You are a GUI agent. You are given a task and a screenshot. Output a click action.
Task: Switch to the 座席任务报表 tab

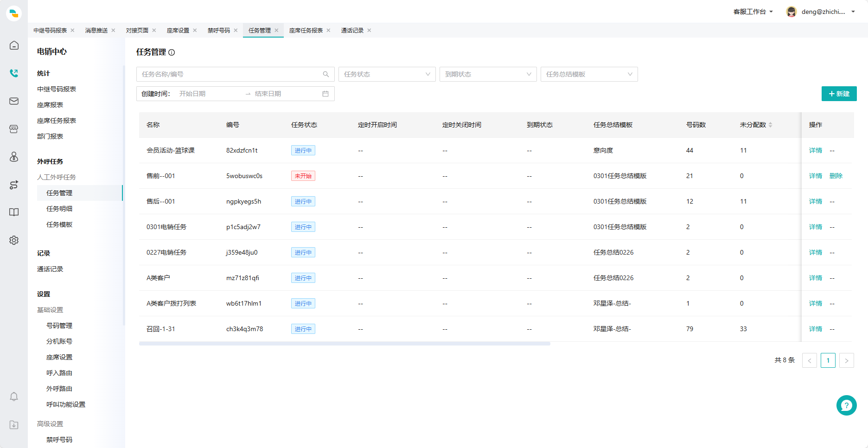click(306, 30)
